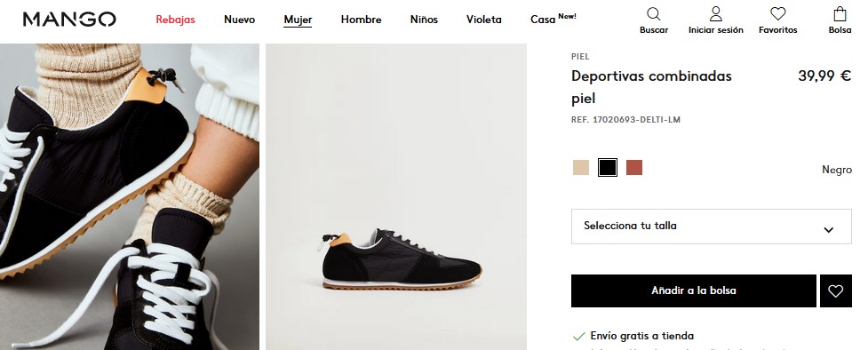Select the black color swatch
The width and height of the screenshot is (868, 350).
(608, 167)
